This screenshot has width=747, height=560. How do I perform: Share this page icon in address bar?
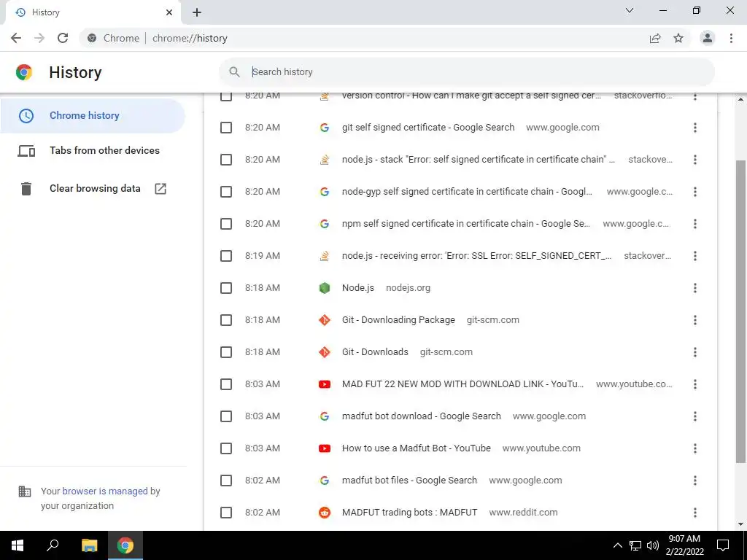pos(655,38)
